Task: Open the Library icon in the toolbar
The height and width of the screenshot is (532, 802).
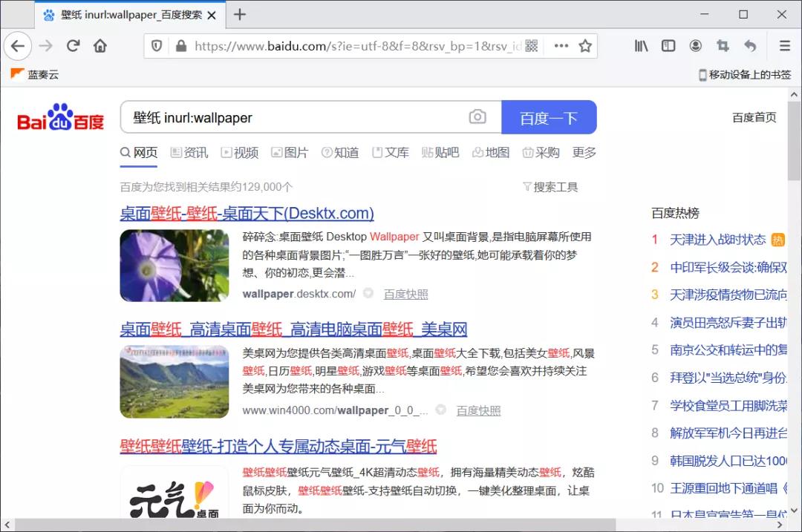Action: pos(641,45)
